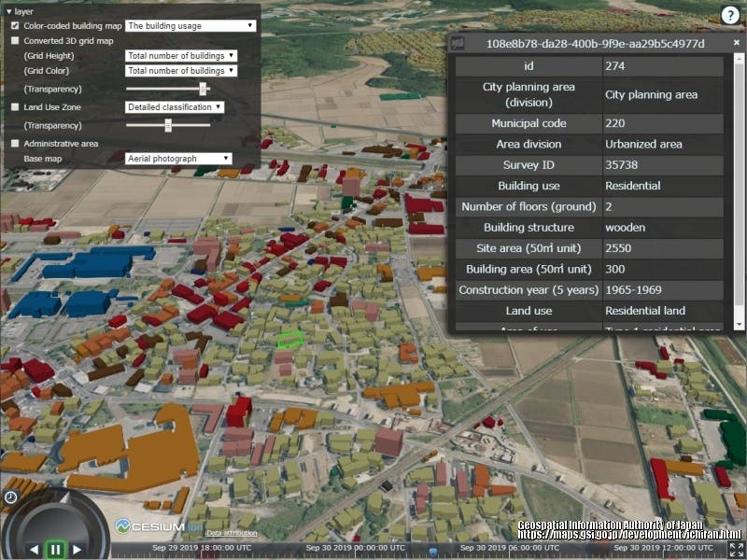This screenshot has height=560, width=747.
Task: Select the Building use value Residential
Action: [x=633, y=186]
